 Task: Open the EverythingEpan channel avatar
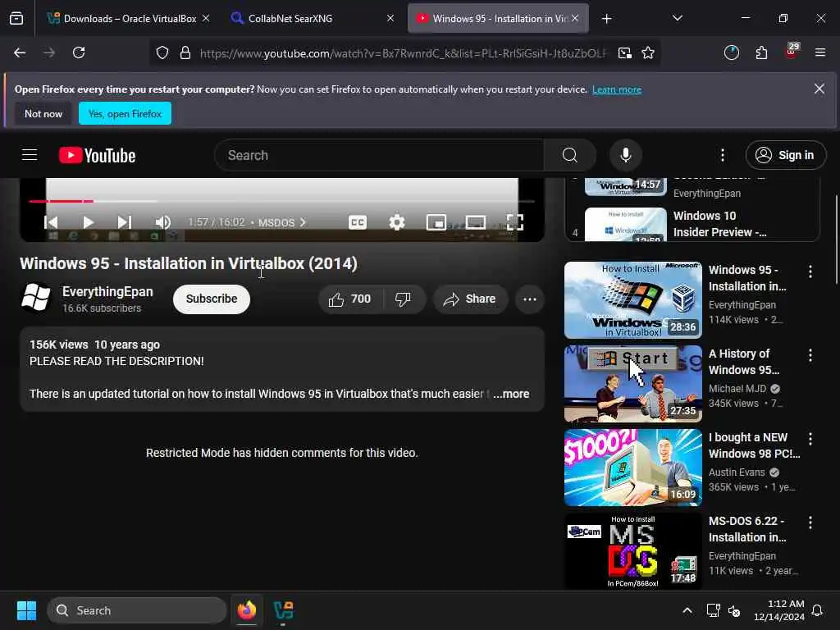tap(36, 298)
